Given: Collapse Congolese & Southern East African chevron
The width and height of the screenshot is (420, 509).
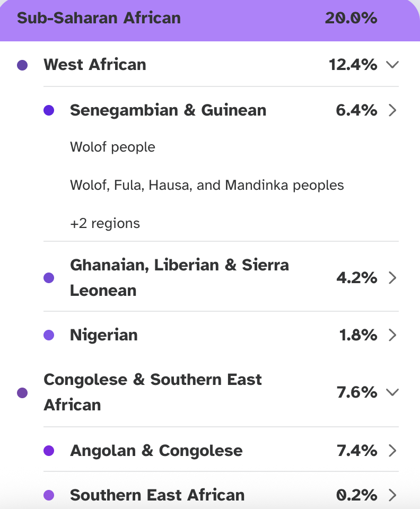Looking at the screenshot, I should [392, 392].
